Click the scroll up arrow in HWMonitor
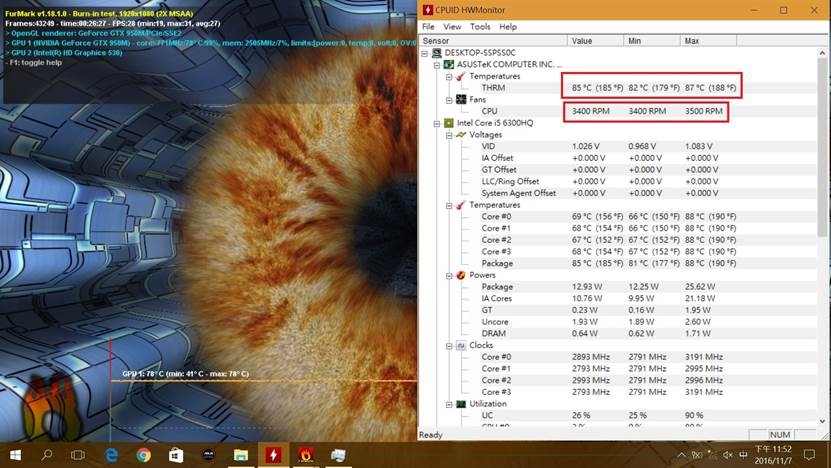The height and width of the screenshot is (468, 831). (822, 53)
